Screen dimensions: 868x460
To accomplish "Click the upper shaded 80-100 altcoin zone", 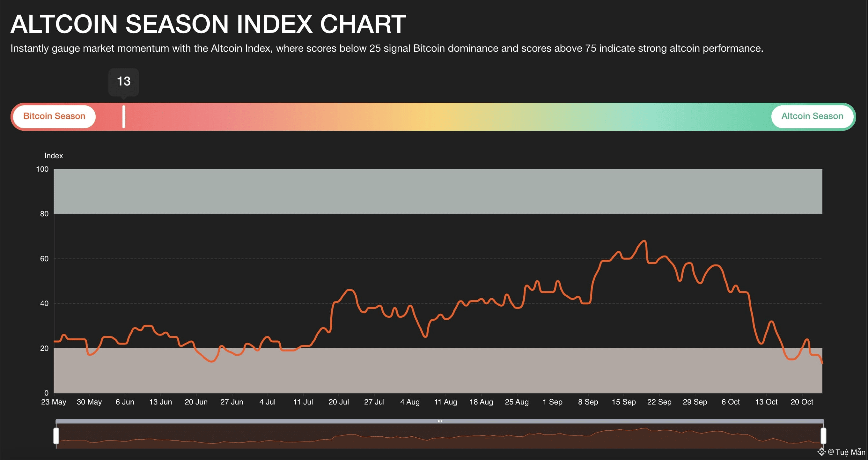I will pyautogui.click(x=438, y=191).
